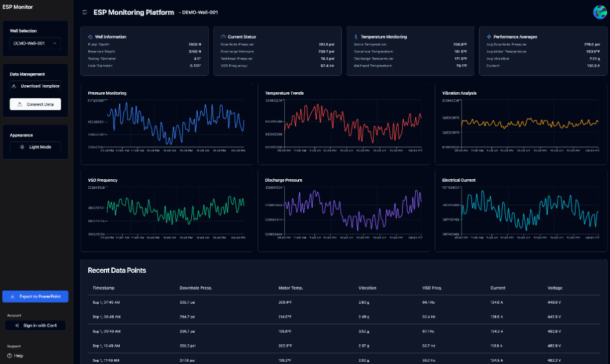Click the Hole Diameter row
The width and height of the screenshot is (610, 364).
coord(144,66)
